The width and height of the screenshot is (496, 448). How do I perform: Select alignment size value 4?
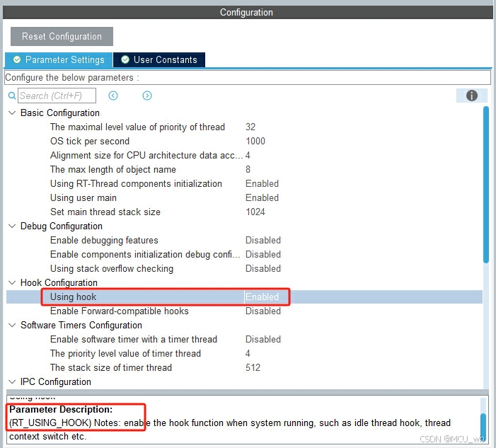[248, 155]
